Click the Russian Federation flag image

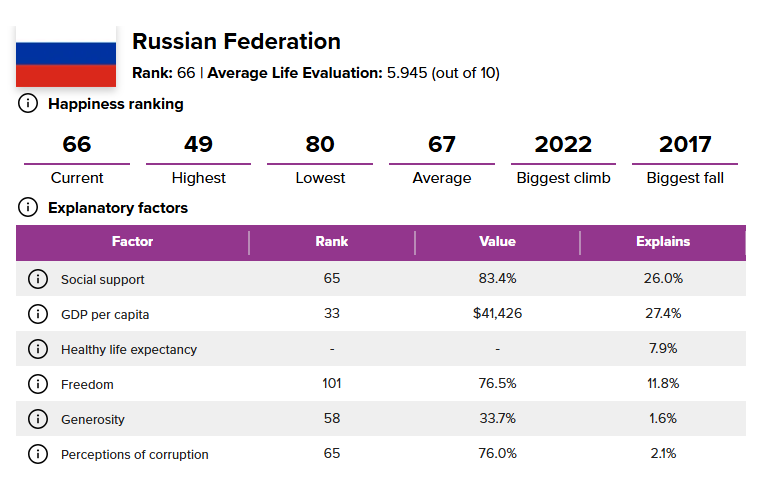(x=66, y=57)
